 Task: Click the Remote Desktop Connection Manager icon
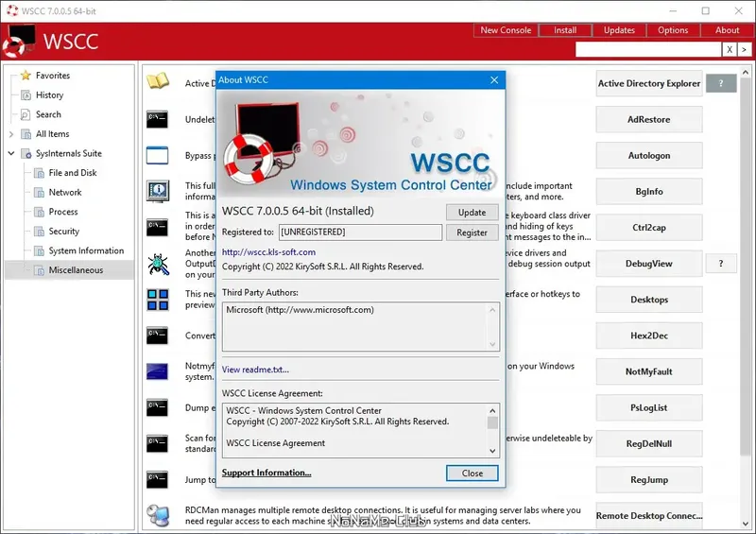pyautogui.click(x=158, y=515)
